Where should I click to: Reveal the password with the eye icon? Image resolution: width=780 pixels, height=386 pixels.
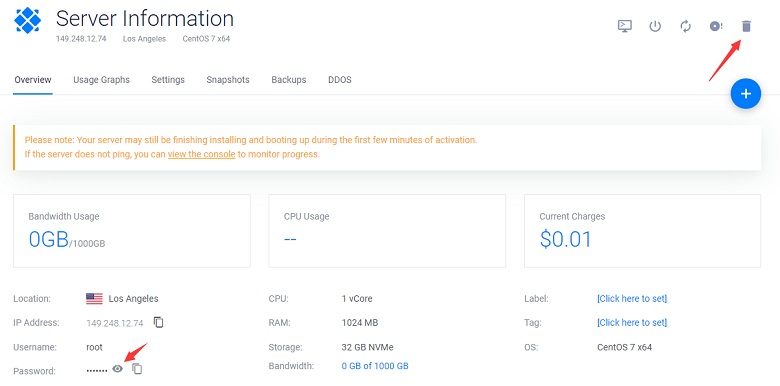point(117,369)
